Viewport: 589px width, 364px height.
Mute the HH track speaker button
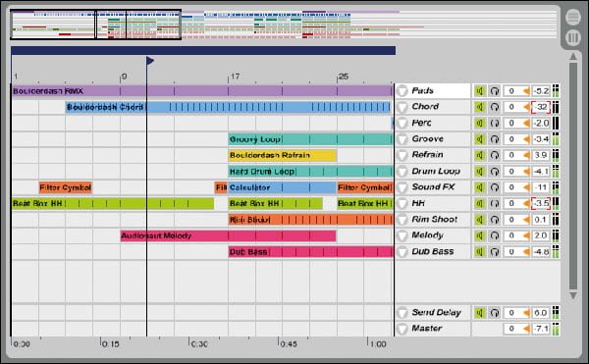pos(480,203)
